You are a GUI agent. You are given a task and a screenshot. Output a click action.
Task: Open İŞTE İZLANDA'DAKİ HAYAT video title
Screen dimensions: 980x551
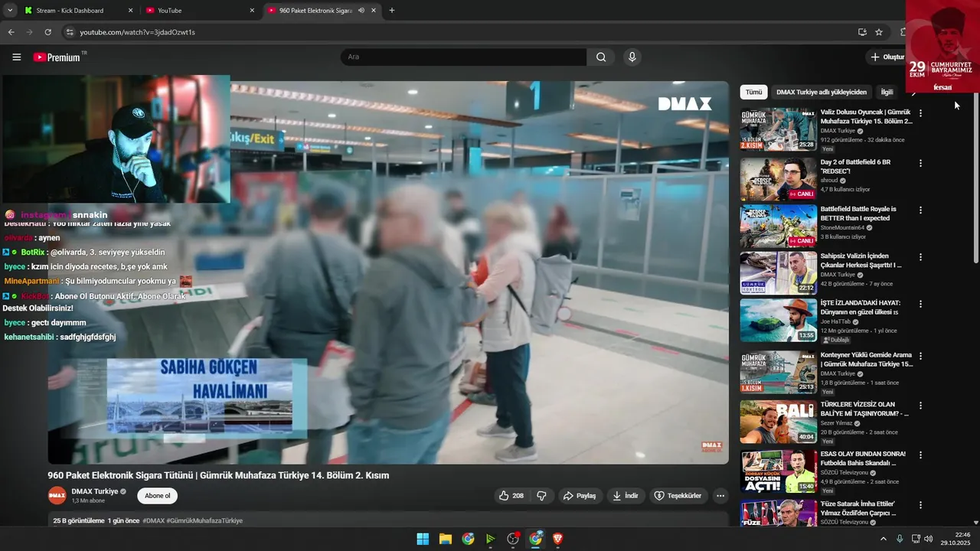coord(860,308)
